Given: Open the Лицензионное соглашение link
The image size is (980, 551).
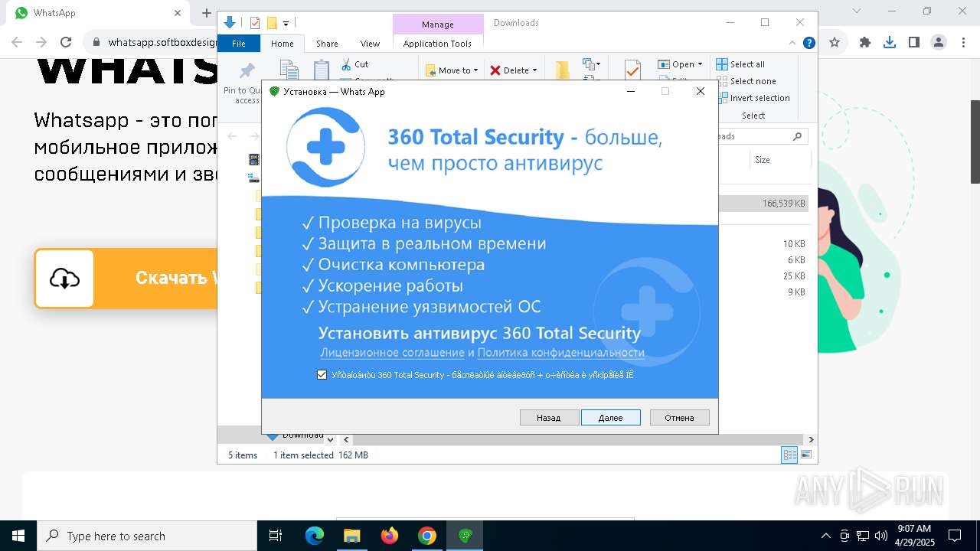Looking at the screenshot, I should pos(392,353).
